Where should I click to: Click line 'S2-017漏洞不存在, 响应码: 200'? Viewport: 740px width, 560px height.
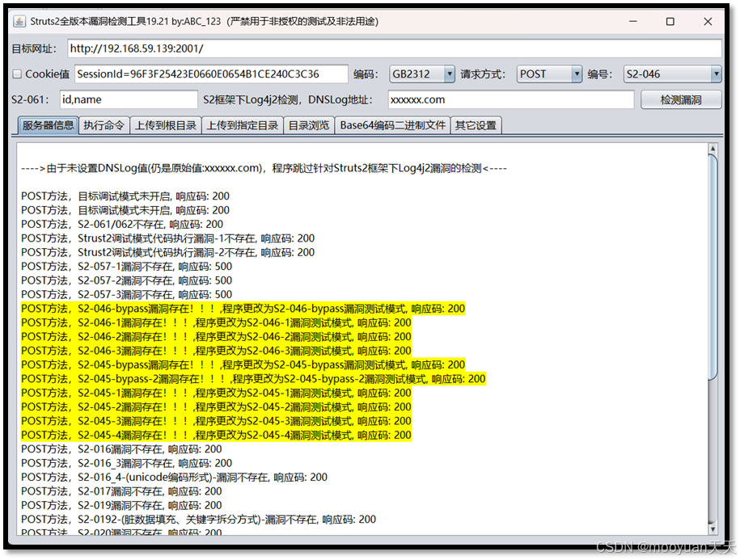[121, 491]
